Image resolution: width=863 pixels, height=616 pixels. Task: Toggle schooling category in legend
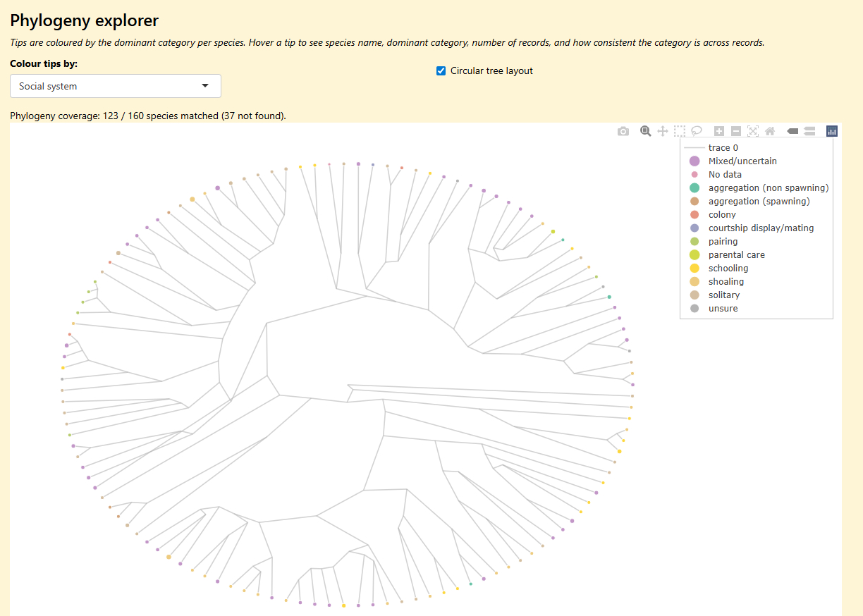(728, 269)
